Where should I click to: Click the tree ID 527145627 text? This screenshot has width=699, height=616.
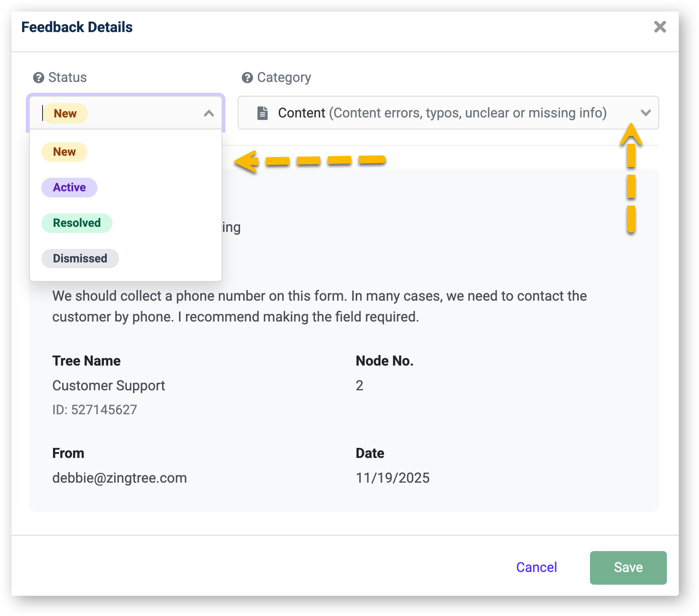pos(95,410)
